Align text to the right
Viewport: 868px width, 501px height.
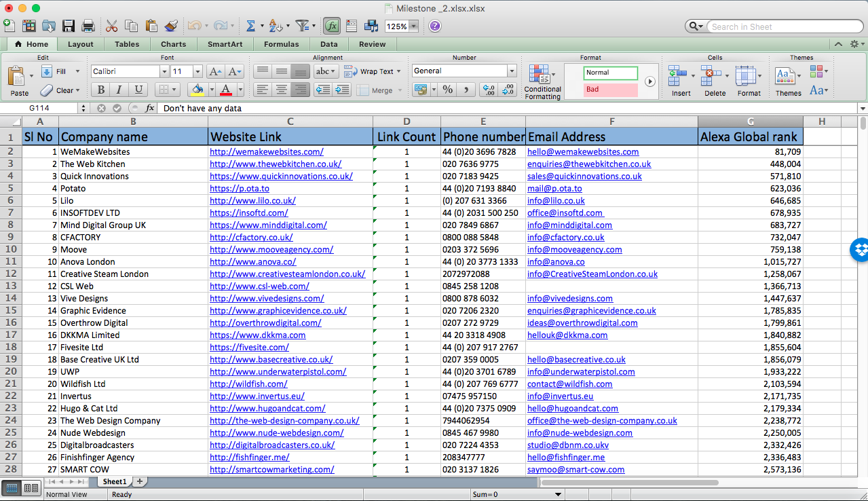[x=301, y=90]
